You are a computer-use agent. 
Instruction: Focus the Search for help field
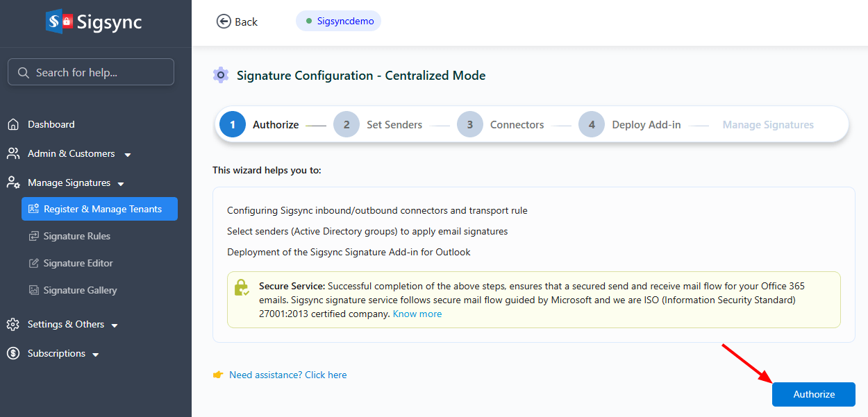pos(97,72)
